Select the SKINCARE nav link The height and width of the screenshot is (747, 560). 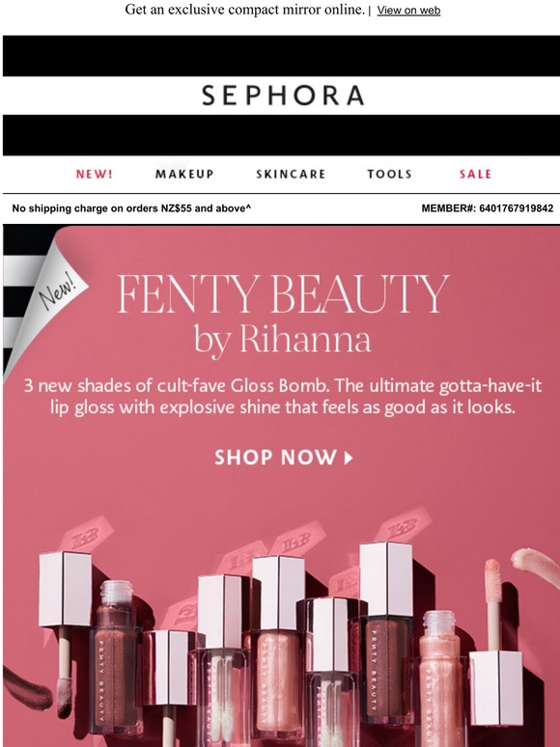pyautogui.click(x=291, y=174)
